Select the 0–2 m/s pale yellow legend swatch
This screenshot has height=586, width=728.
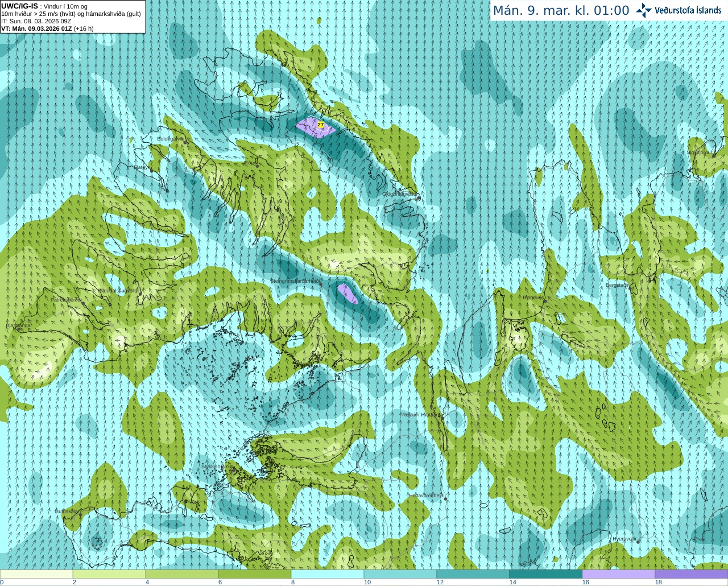point(36,574)
